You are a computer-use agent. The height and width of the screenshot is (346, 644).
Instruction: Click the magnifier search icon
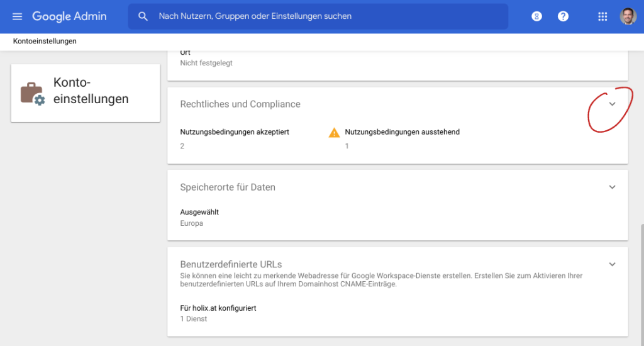(143, 16)
